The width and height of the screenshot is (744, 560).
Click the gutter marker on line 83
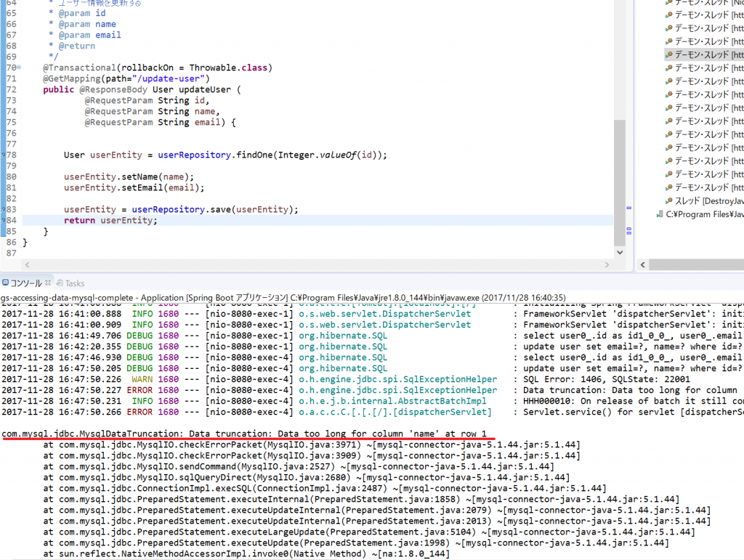[x=3, y=210]
